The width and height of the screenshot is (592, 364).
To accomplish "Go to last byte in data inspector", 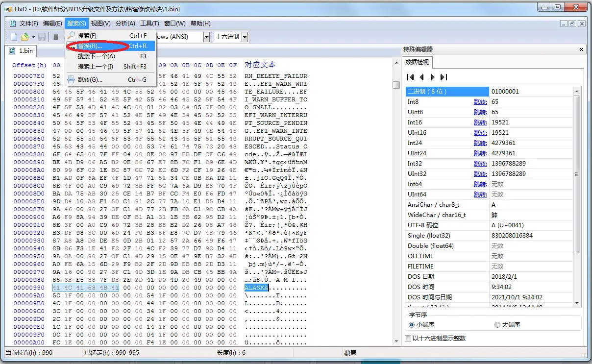I will pos(444,77).
